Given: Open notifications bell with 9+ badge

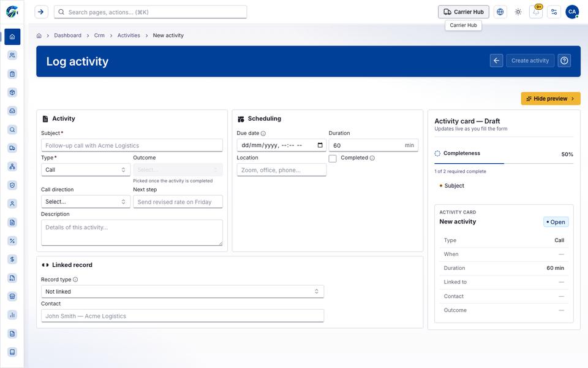Looking at the screenshot, I should (x=536, y=12).
